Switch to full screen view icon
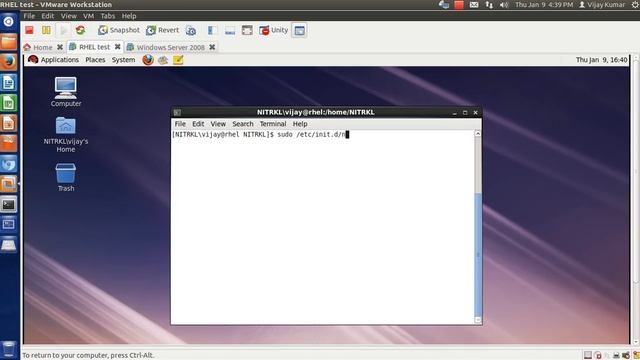 pos(247,30)
